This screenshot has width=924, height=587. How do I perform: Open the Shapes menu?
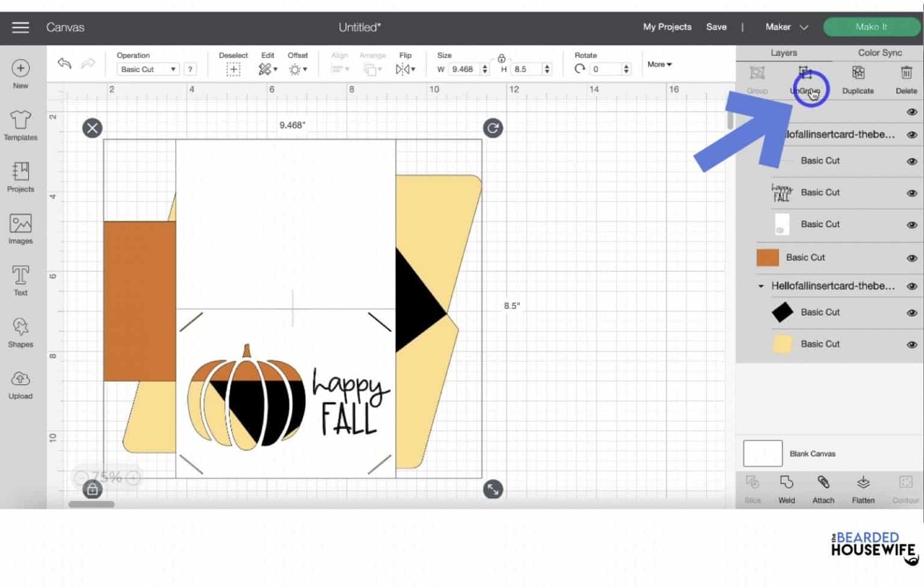(20, 332)
